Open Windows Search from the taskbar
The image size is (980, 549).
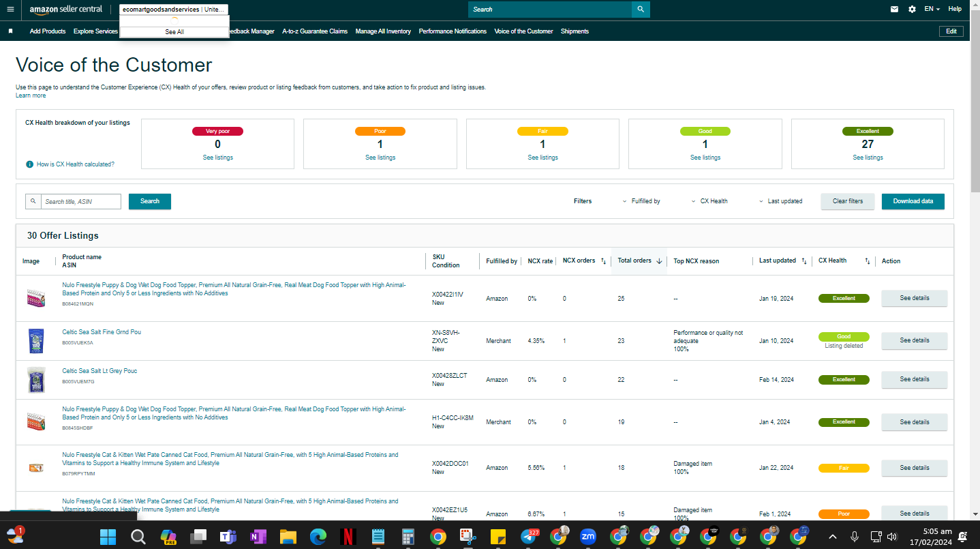click(x=138, y=537)
